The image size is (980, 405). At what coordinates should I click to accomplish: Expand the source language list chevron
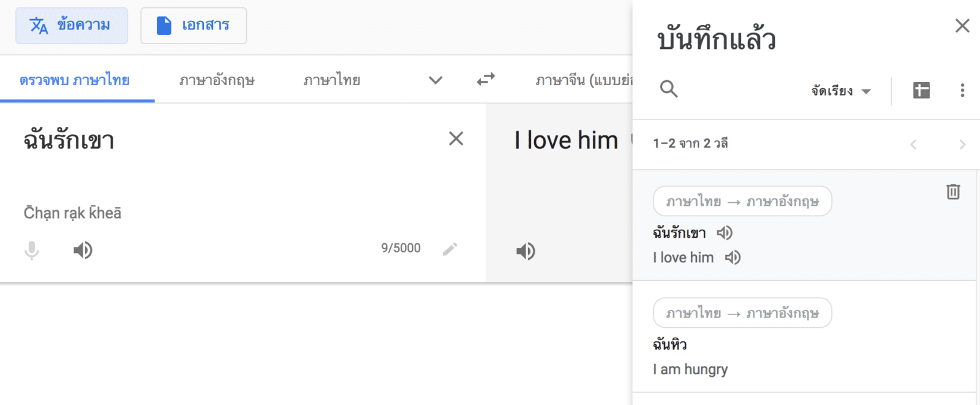[x=435, y=80]
